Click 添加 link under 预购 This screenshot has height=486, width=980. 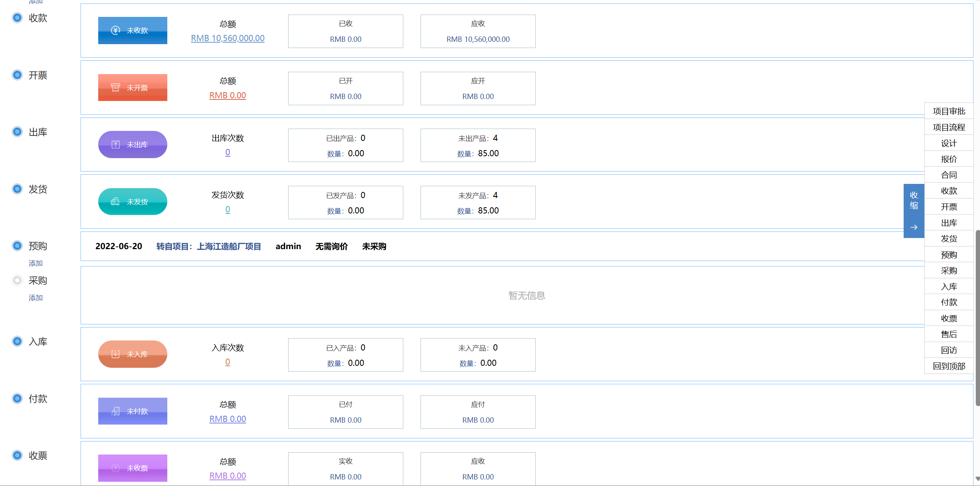pyautogui.click(x=36, y=263)
